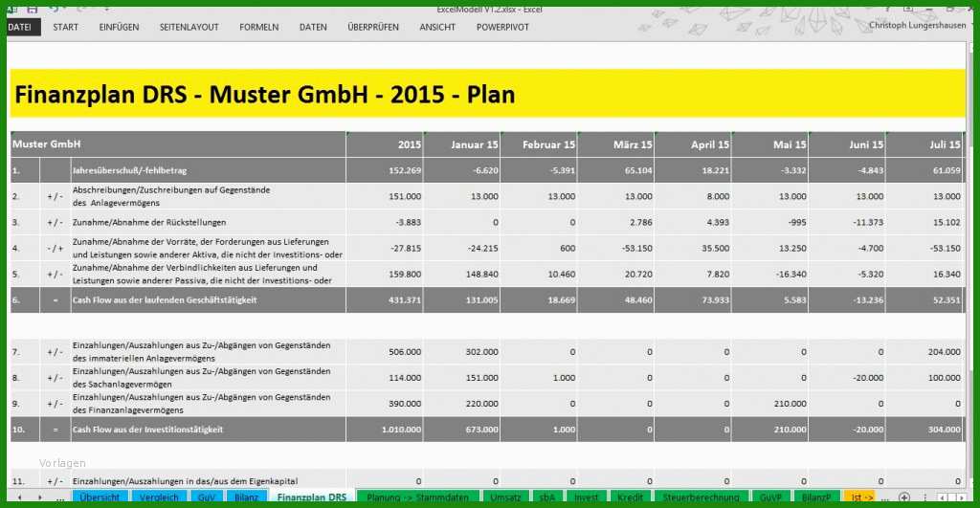Click the April 15 column header

click(693, 144)
